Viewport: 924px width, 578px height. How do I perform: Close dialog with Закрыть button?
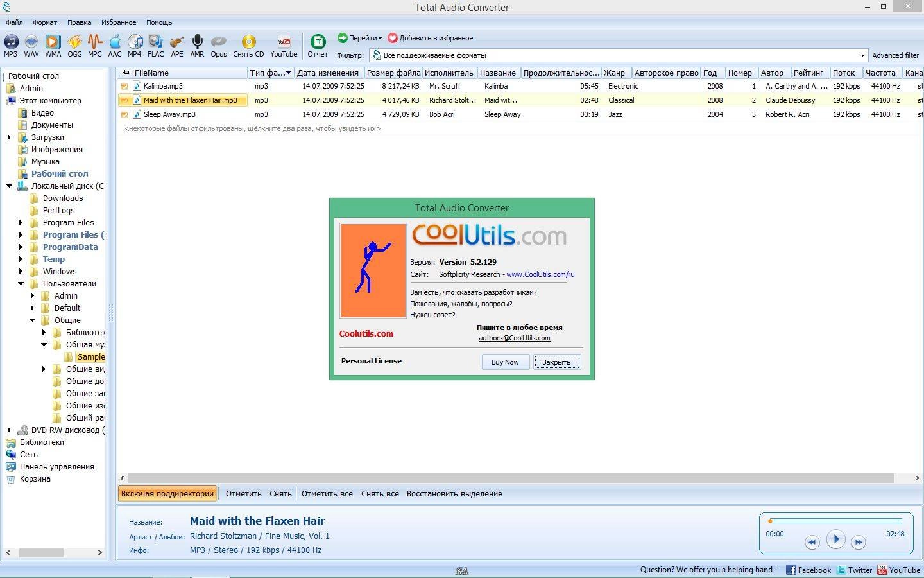tap(556, 362)
